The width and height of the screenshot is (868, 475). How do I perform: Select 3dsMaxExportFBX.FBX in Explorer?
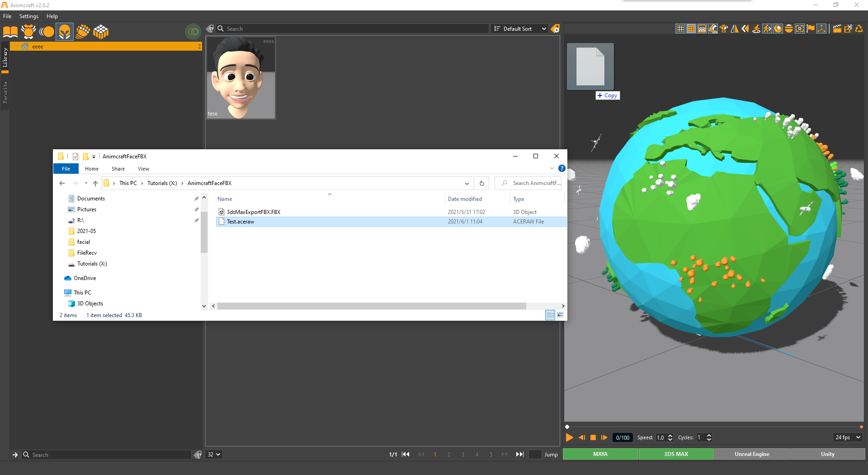[x=391, y=212]
